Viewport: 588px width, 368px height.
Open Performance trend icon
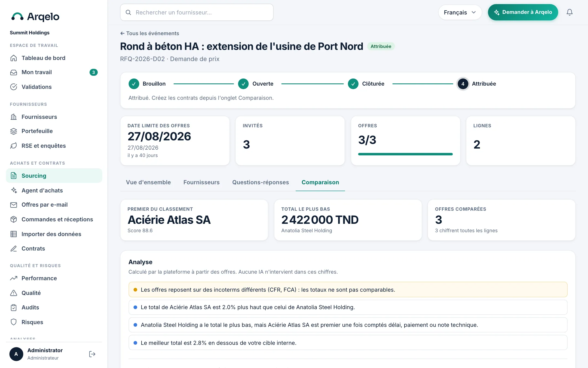point(14,278)
